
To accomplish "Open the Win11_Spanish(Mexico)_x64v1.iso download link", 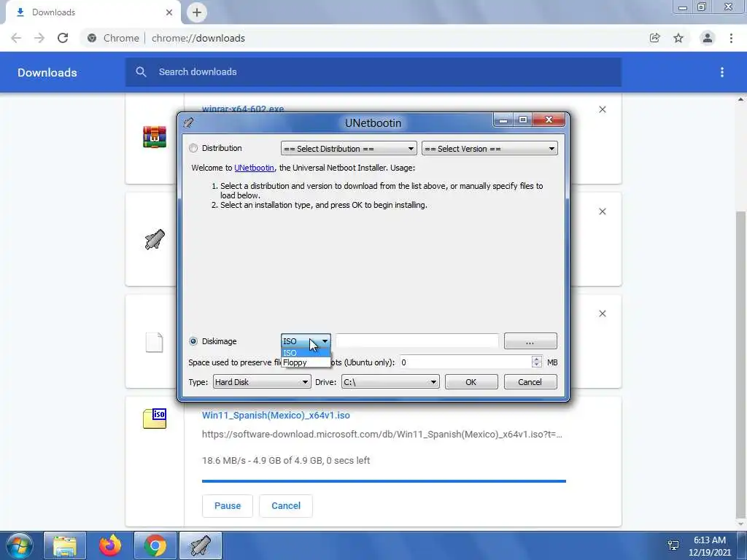I will point(276,415).
